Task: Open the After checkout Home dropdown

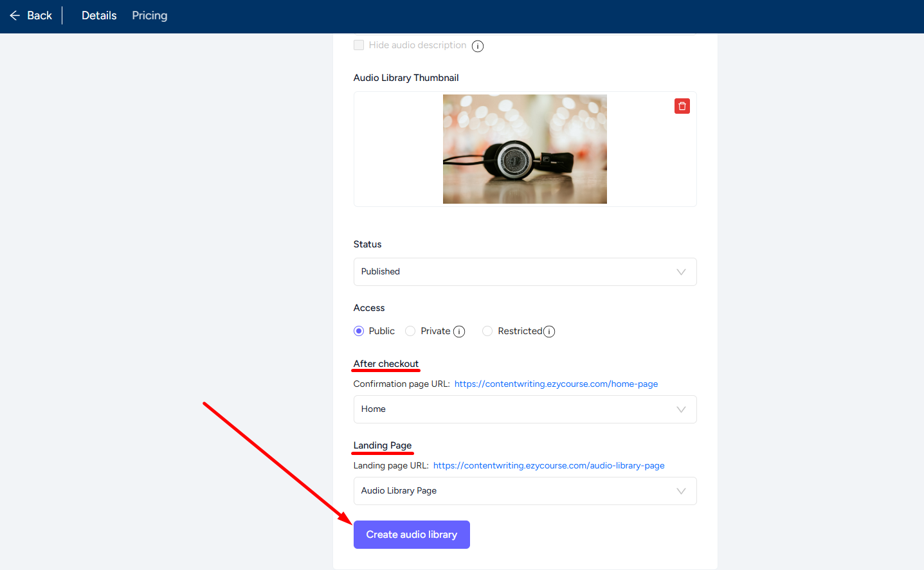Action: point(525,409)
